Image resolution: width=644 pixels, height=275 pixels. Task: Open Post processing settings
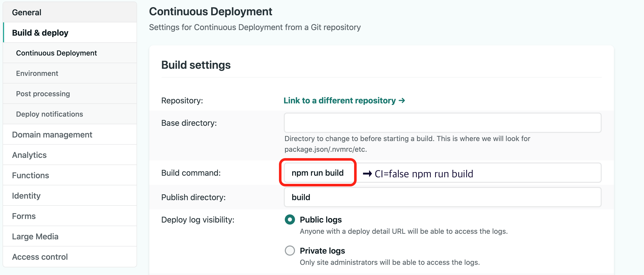pyautogui.click(x=43, y=94)
